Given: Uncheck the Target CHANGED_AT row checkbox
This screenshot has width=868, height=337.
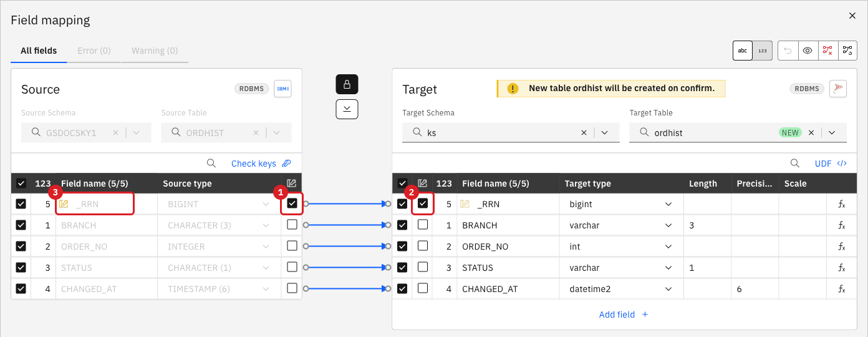Looking at the screenshot, I should (402, 289).
